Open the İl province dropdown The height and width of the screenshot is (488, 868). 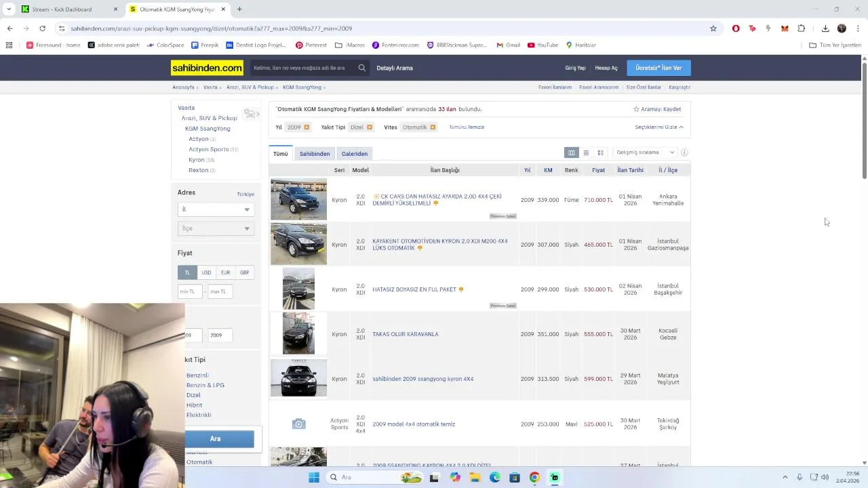click(216, 209)
